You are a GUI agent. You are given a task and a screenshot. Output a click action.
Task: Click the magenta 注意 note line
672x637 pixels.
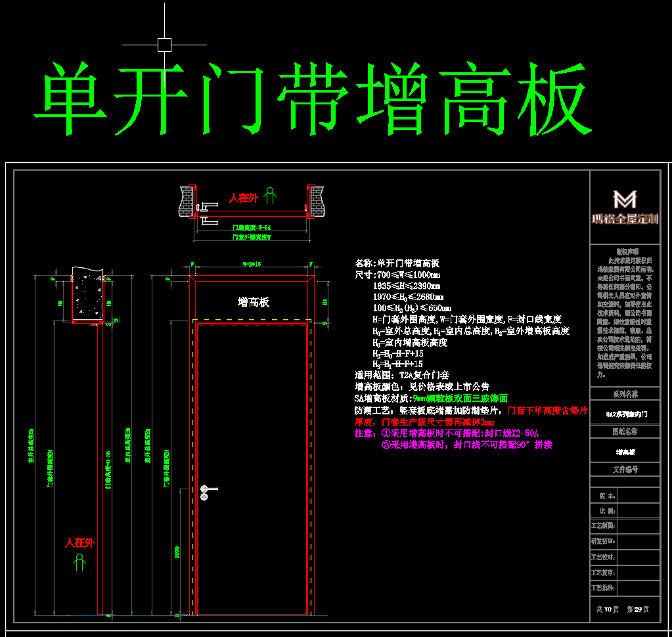point(447,433)
